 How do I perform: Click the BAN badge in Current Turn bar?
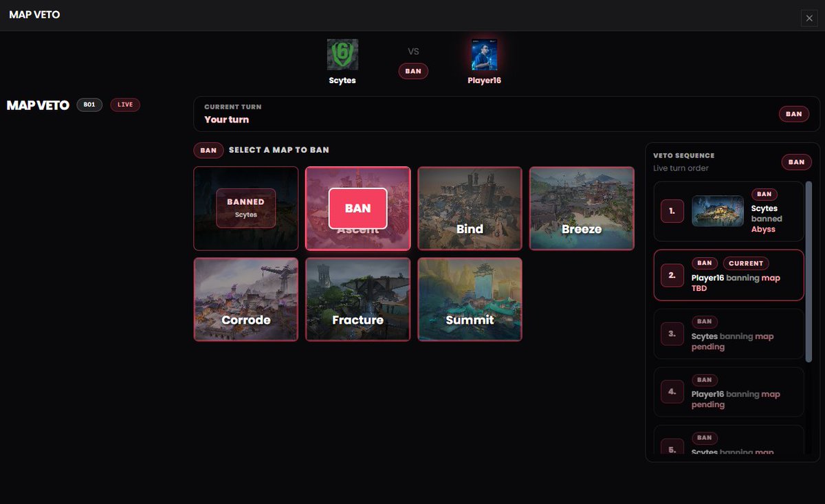[794, 114]
